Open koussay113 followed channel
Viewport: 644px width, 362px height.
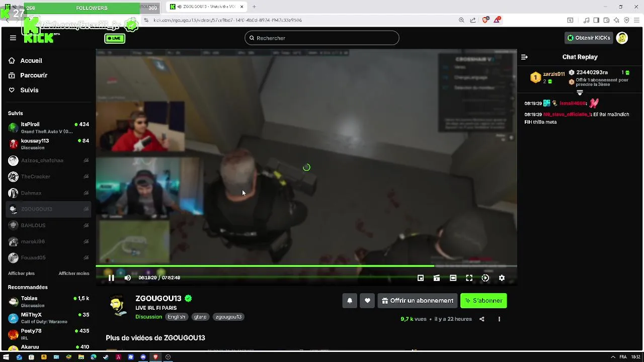pos(48,144)
